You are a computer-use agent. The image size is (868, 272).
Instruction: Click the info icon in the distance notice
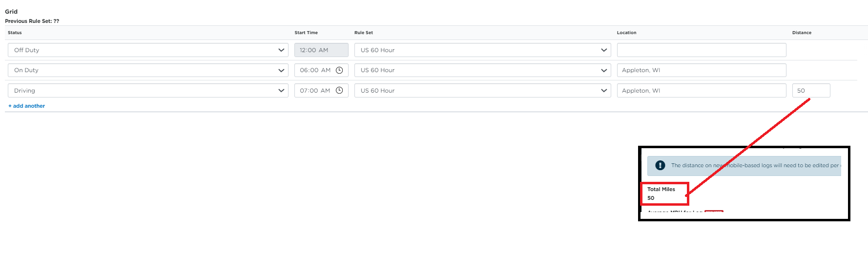(x=660, y=165)
